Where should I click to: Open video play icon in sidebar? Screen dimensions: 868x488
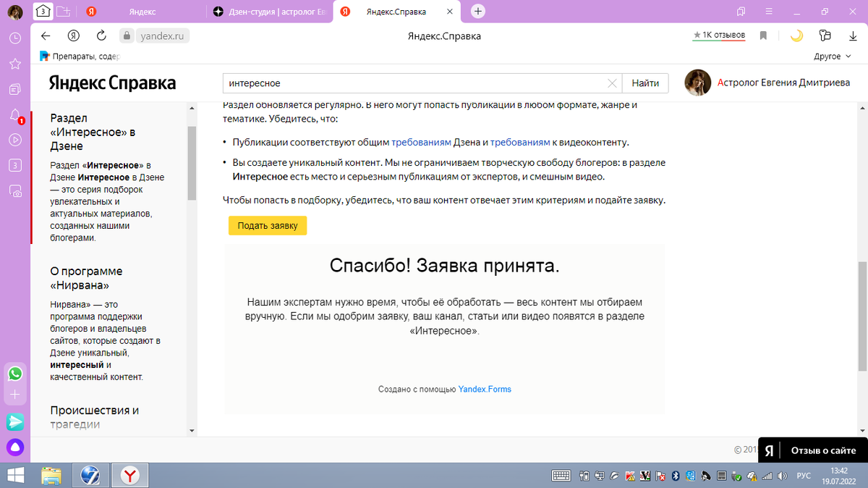pyautogui.click(x=14, y=140)
